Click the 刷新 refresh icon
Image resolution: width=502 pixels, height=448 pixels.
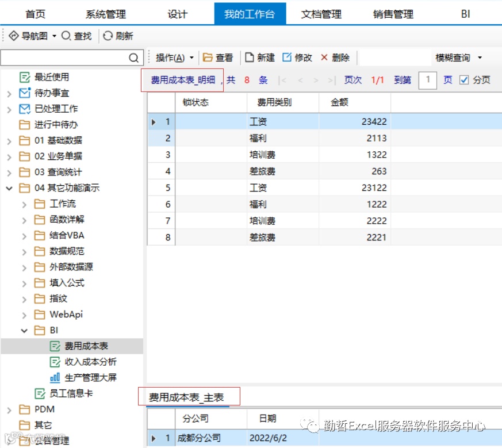pos(108,36)
